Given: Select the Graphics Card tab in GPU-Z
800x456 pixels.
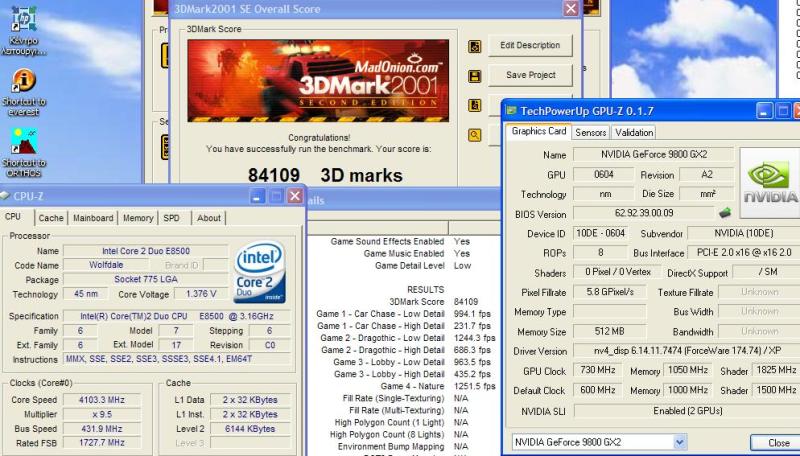Looking at the screenshot, I should 539,131.
